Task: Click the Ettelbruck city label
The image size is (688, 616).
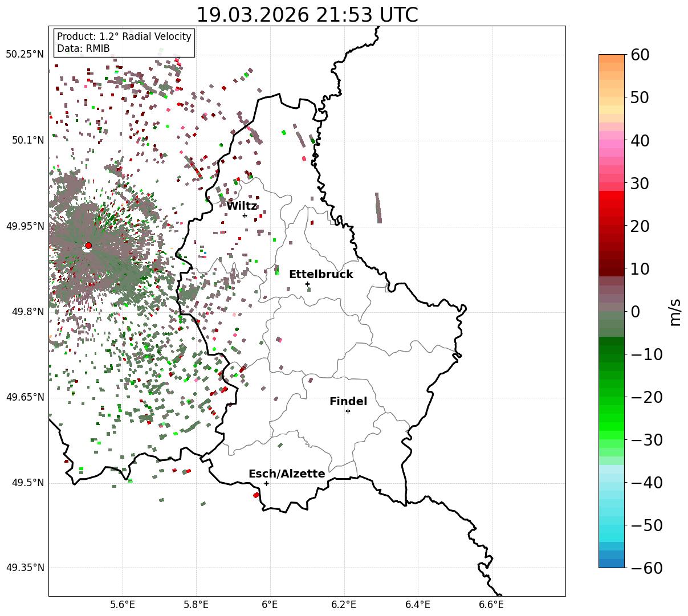Action: 321,275
